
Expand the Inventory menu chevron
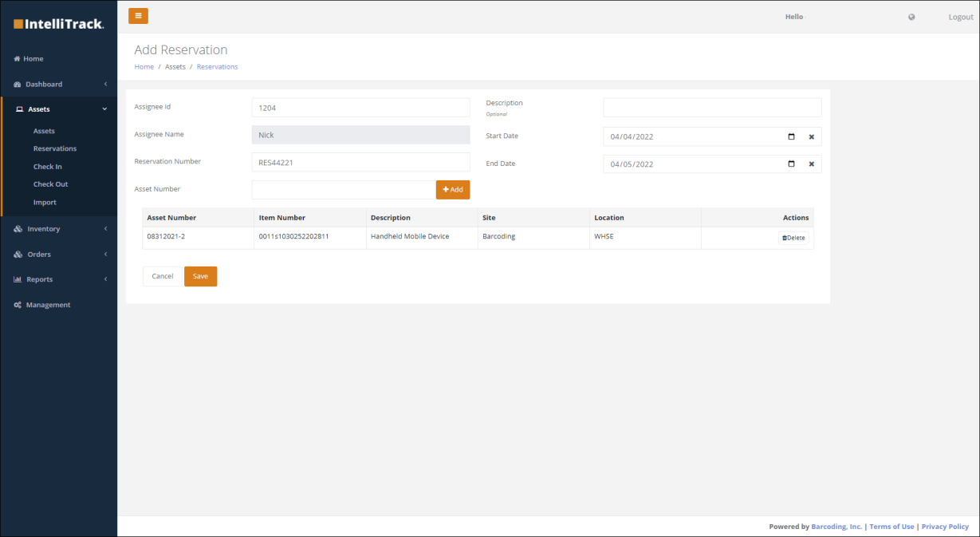click(x=105, y=229)
